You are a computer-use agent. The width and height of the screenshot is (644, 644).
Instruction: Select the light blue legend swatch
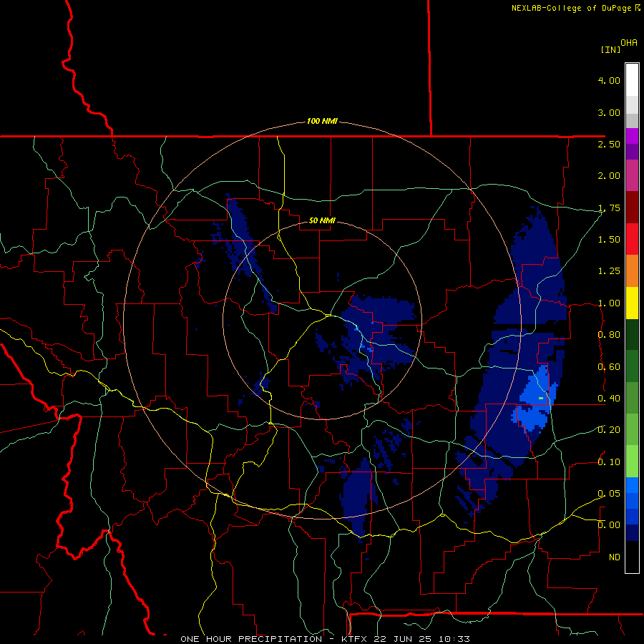[632, 485]
